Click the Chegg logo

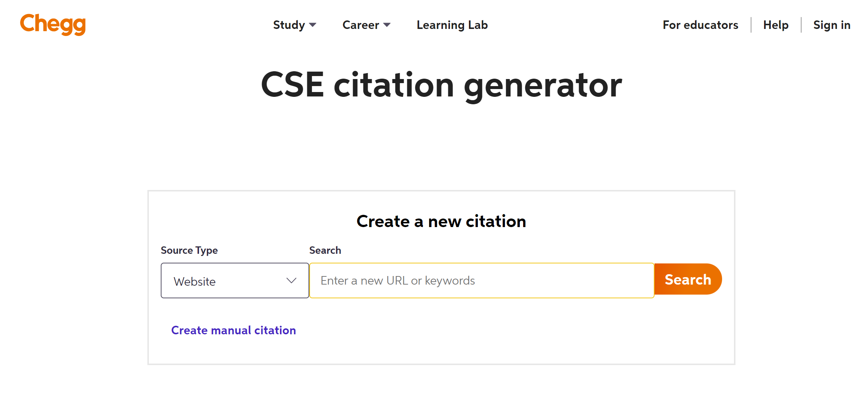[52, 24]
